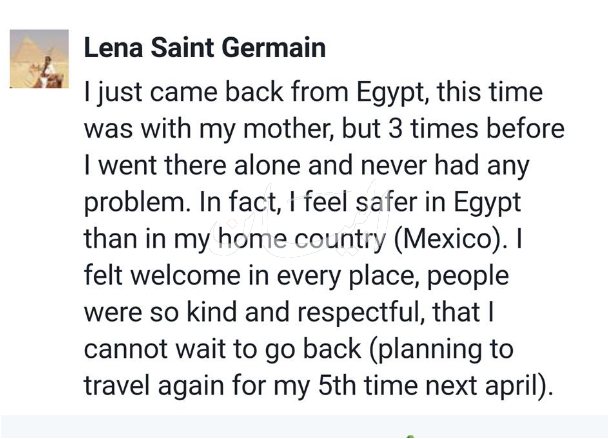Click the word "country" under the watermark

tap(340, 239)
